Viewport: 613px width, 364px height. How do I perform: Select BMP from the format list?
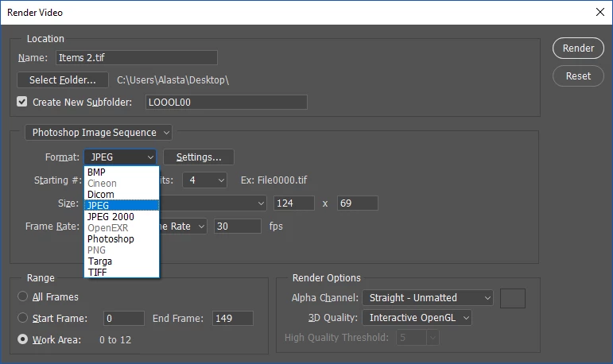[x=122, y=172]
